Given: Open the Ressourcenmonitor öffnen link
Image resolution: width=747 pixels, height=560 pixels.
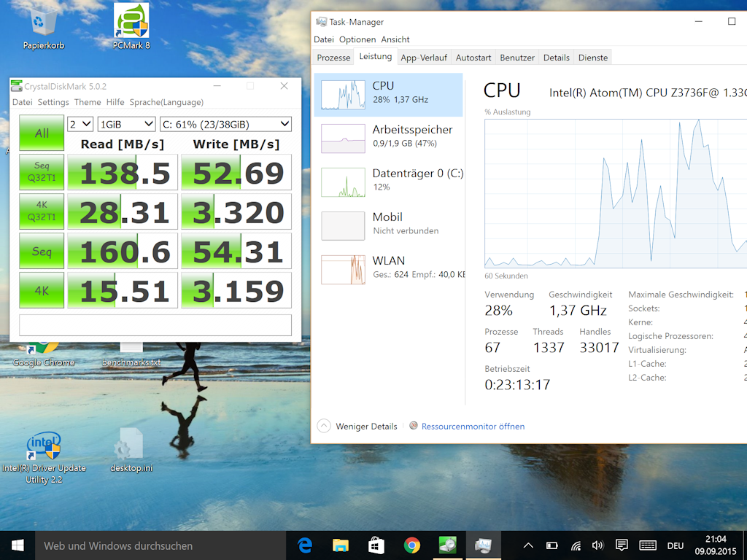Looking at the screenshot, I should [x=473, y=426].
